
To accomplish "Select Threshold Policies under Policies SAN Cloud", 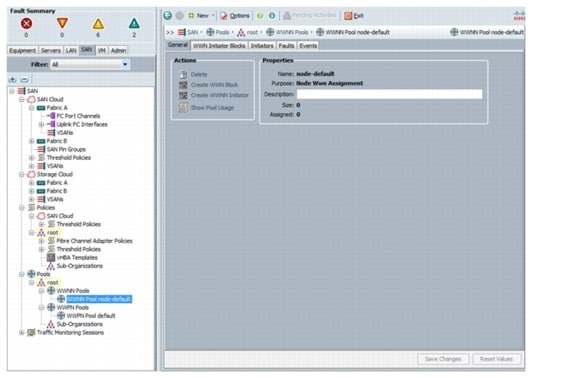I will pos(78,224).
